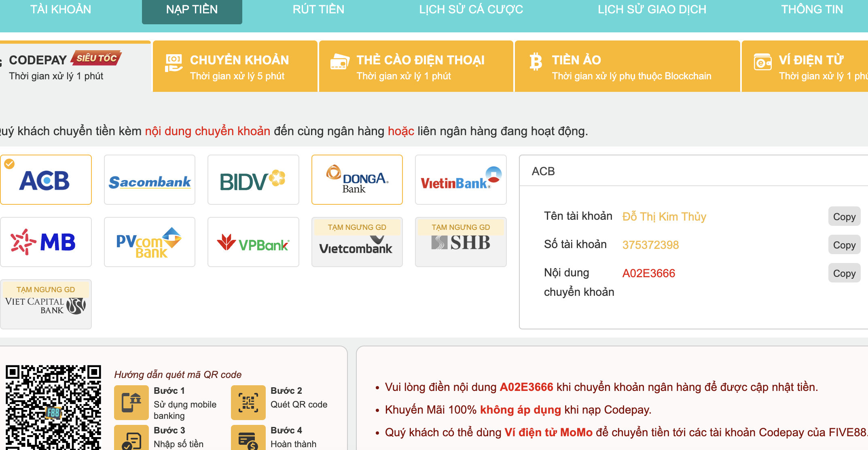This screenshot has width=868, height=450.
Task: Pick the BIDV bank option
Action: 253,180
